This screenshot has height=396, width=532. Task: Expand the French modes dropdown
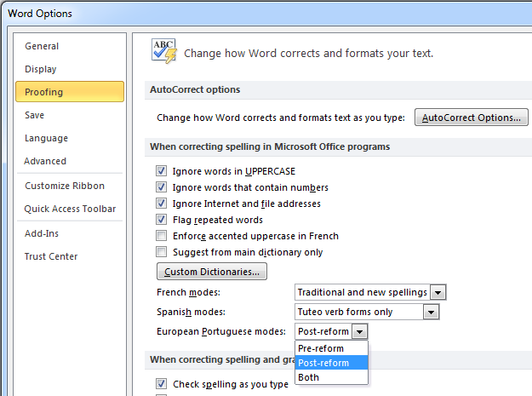(x=438, y=292)
